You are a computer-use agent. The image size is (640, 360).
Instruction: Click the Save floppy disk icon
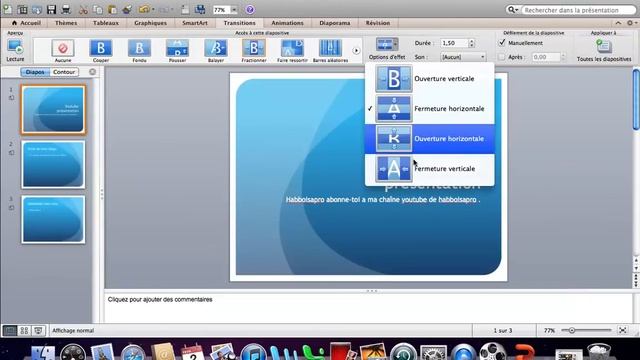[51, 9]
